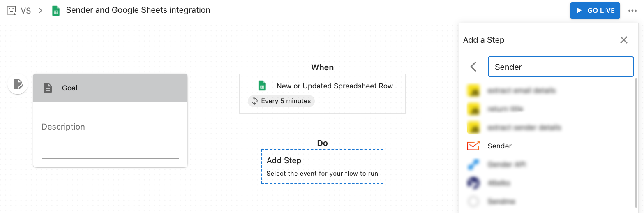Image resolution: width=644 pixels, height=213 pixels.
Task: Click the dashed Add Step box
Action: (322, 167)
